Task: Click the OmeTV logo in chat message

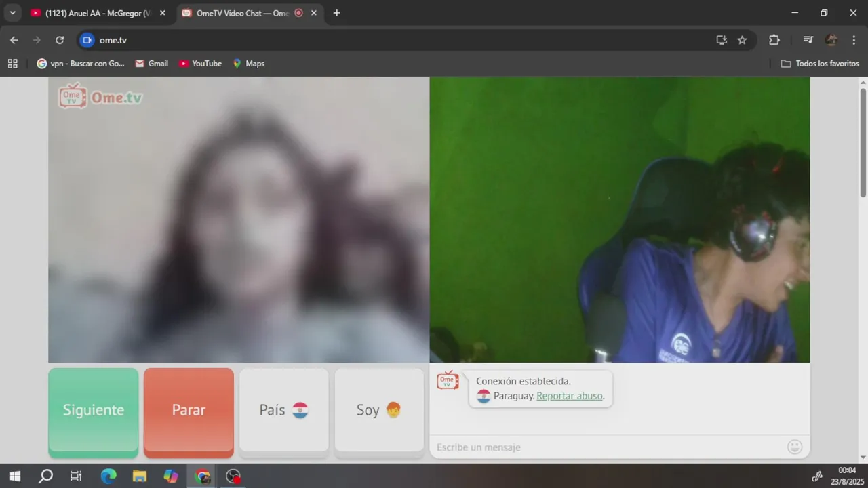Action: (448, 380)
